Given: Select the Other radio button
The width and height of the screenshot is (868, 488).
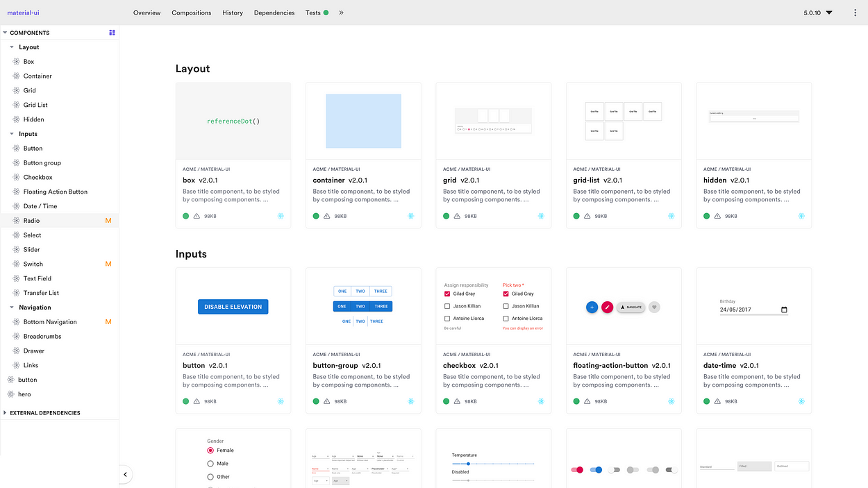Looking at the screenshot, I should (210, 477).
